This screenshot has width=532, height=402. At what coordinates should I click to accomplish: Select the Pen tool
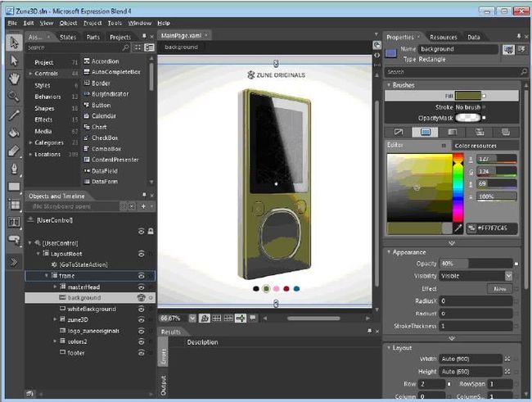pyautogui.click(x=14, y=169)
